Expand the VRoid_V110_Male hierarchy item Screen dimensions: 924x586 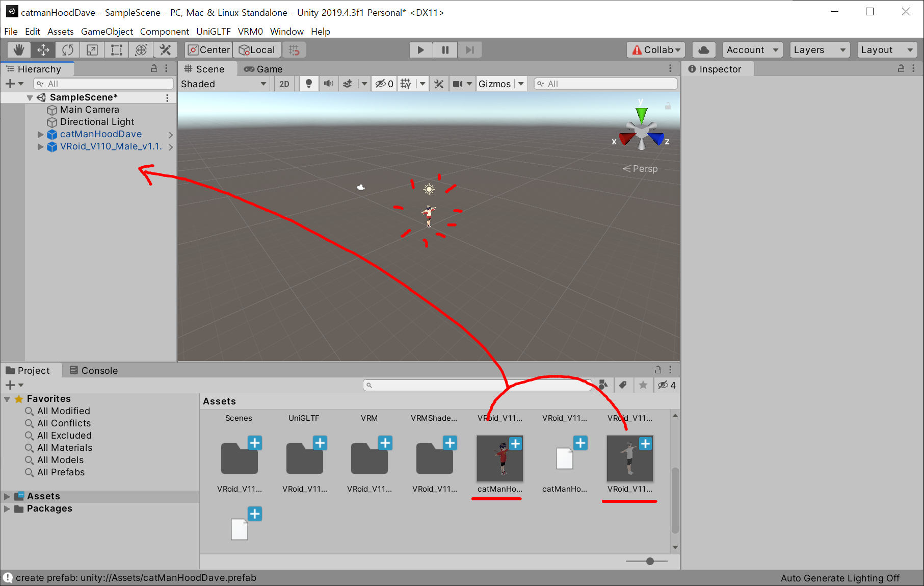pos(40,146)
